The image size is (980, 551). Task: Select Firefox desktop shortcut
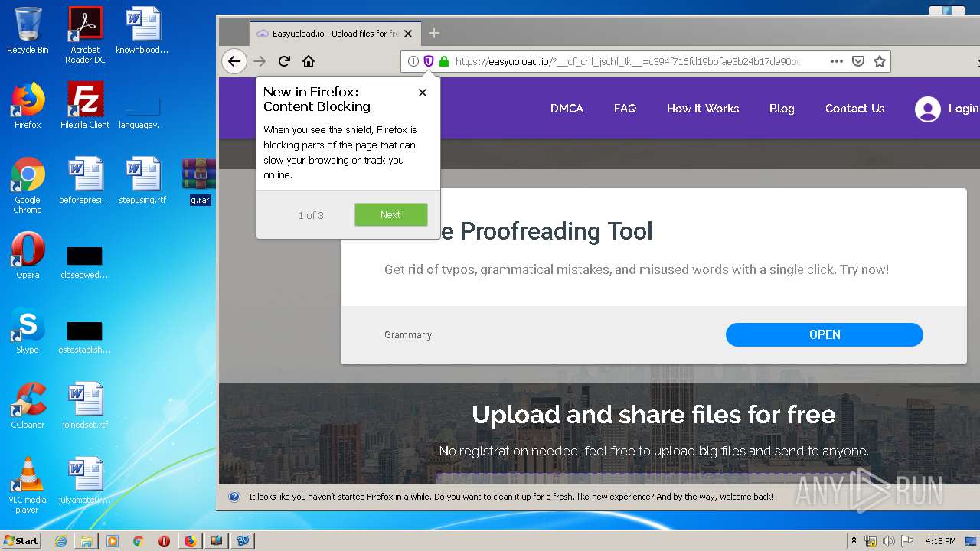(x=28, y=106)
